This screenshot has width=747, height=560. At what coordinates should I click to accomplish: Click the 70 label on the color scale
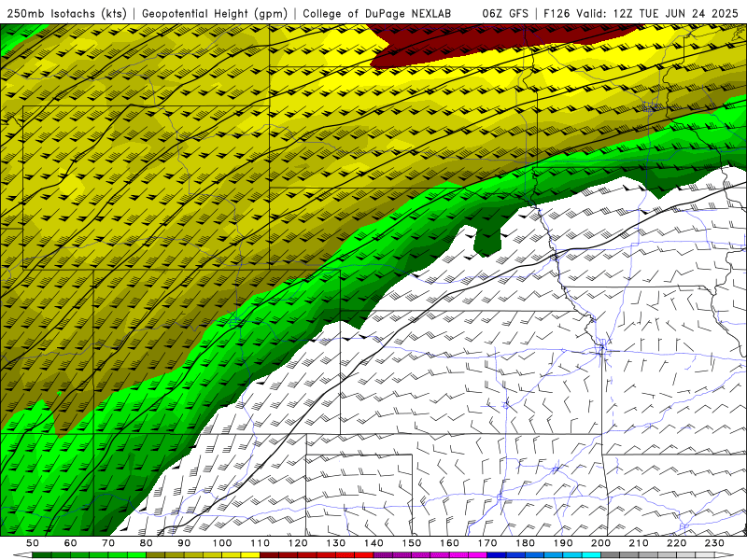click(108, 543)
